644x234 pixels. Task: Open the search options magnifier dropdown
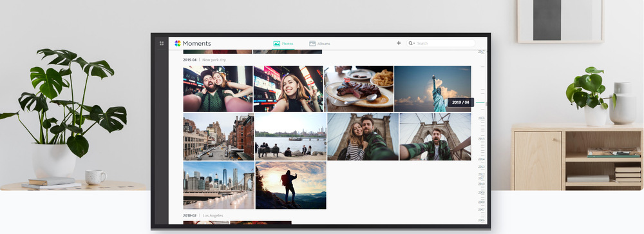pyautogui.click(x=412, y=43)
